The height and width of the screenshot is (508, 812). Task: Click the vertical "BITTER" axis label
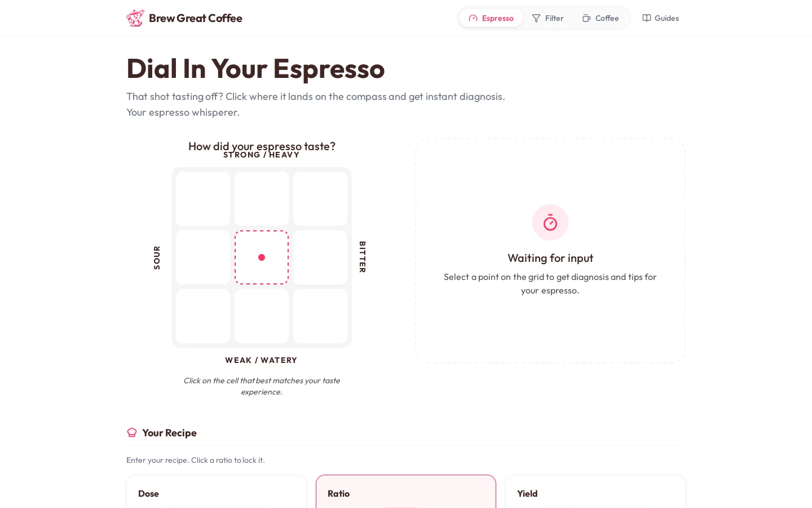pos(363,257)
